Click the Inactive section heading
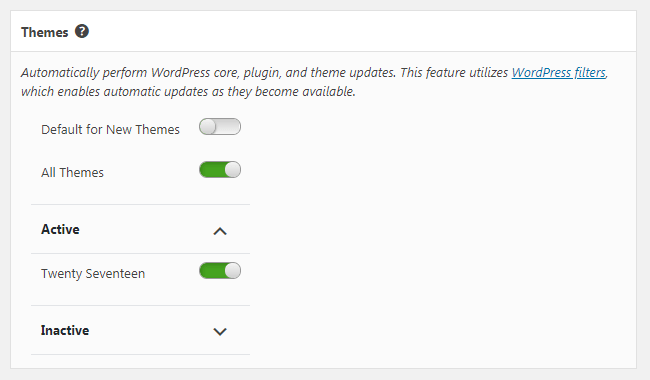This screenshot has width=650, height=380. click(65, 330)
